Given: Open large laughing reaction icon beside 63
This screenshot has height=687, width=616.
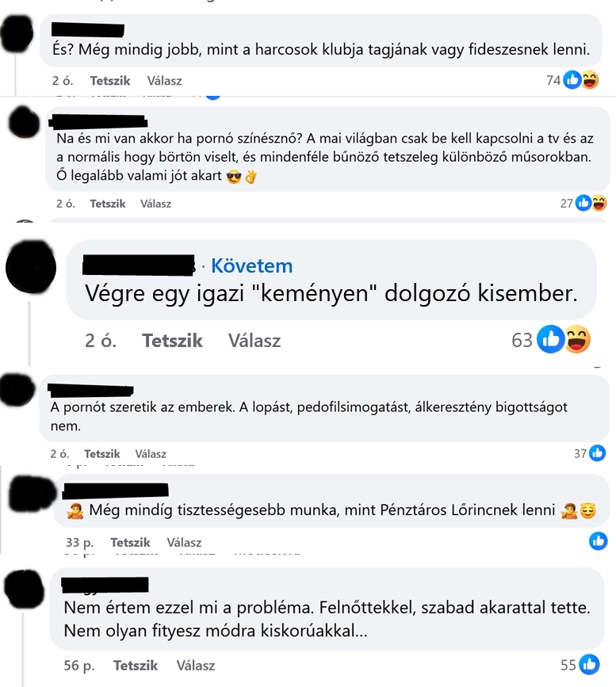Looking at the screenshot, I should (577, 339).
